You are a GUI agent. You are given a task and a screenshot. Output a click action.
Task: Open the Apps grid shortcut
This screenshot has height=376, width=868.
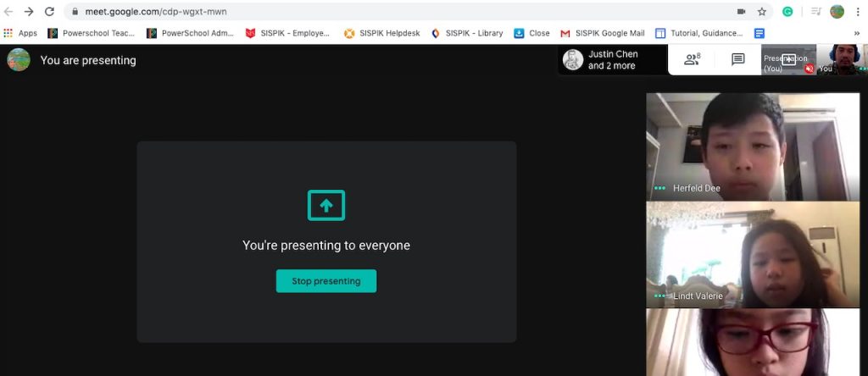tap(19, 33)
